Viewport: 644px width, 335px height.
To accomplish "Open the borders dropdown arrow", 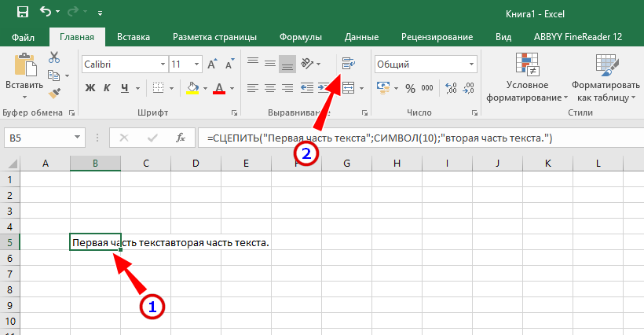I will [x=172, y=88].
